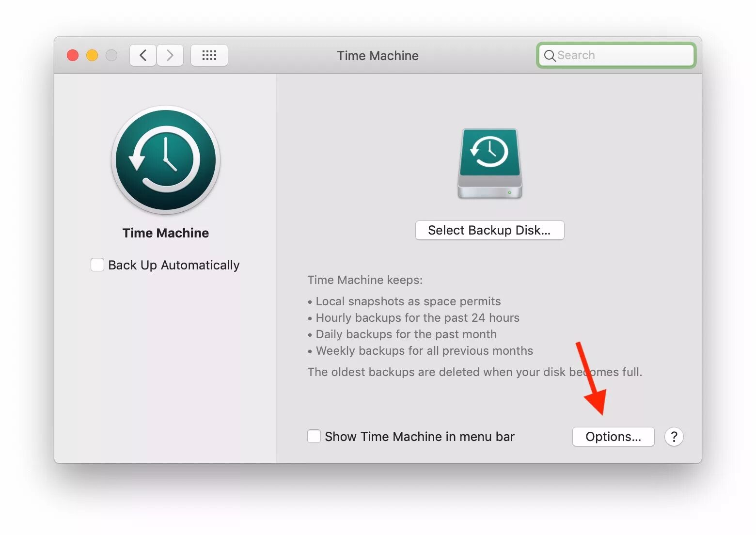Viewport: 756px width, 535px height.
Task: Enable Back Up Automatically checkbox
Action: coord(97,265)
